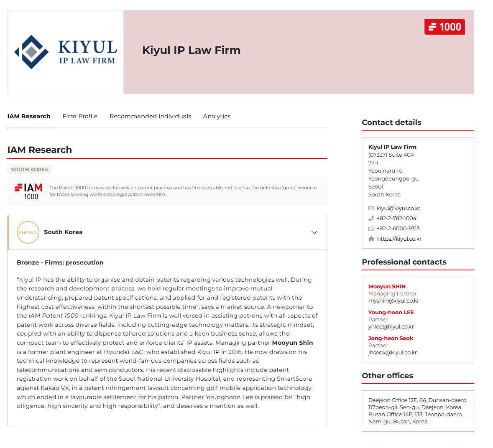Open Mooyun SHIN's profile link
The width and height of the screenshot is (493, 448).
[x=387, y=287]
